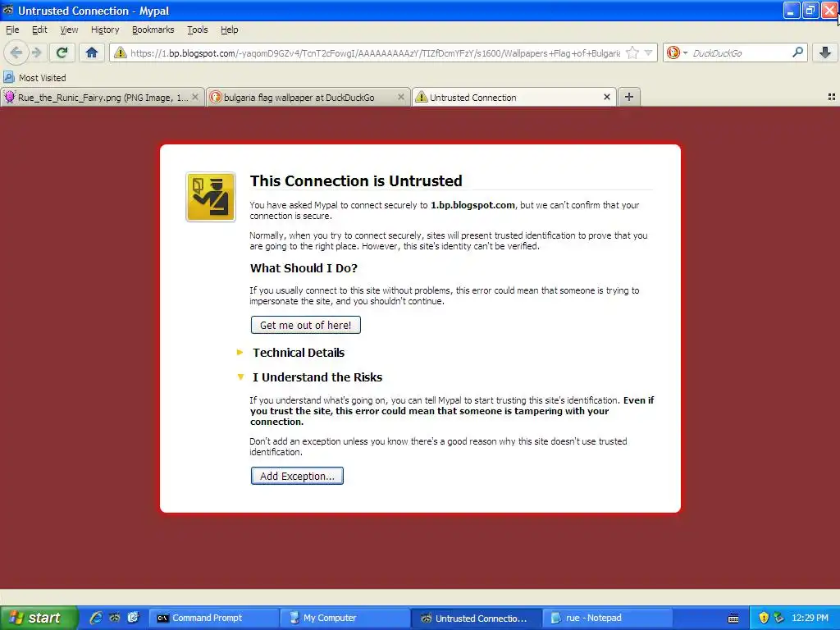The width and height of the screenshot is (840, 630).
Task: Click the What Should I Do? heading
Action: coord(304,268)
